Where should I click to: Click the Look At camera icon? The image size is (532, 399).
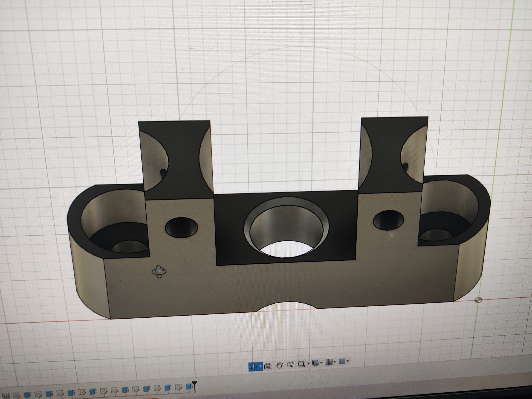click(x=267, y=366)
